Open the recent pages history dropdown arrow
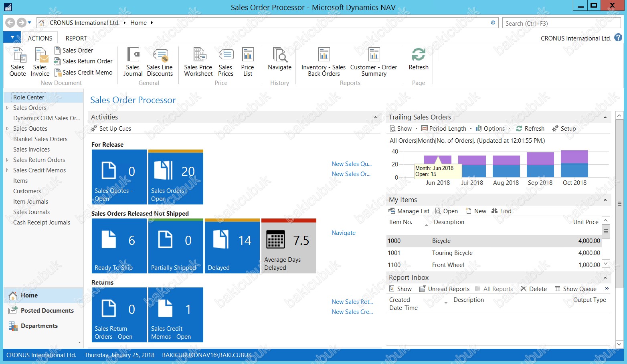The image size is (627, 364). [x=30, y=23]
